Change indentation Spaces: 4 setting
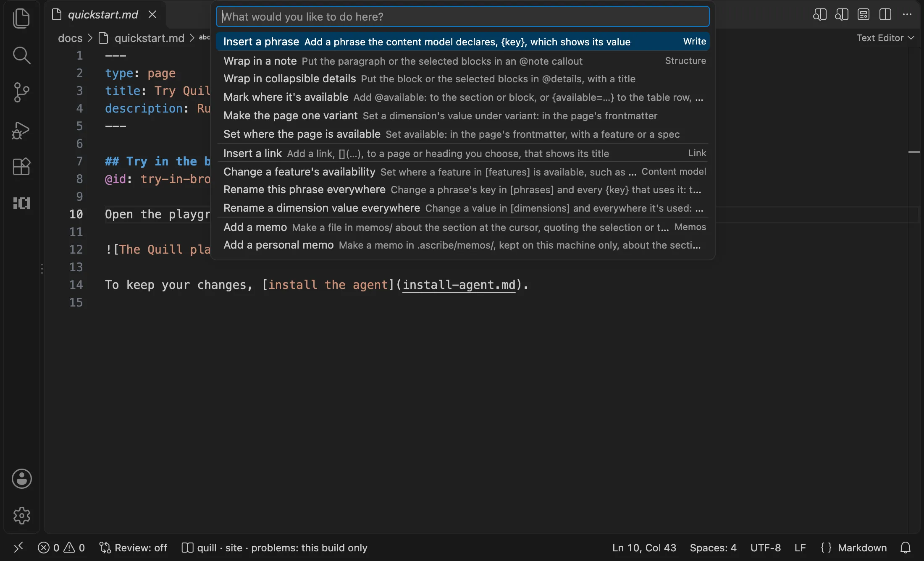This screenshot has height=561, width=924. tap(713, 548)
